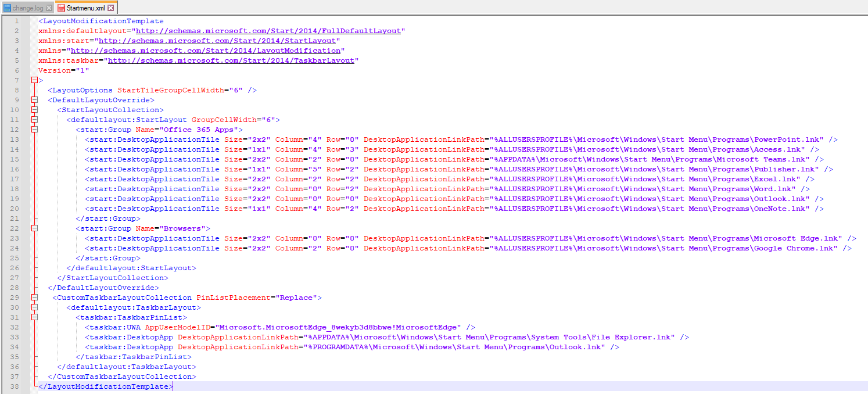The width and height of the screenshot is (868, 394).
Task: Fold the Office 365 Apps group
Action: tap(34, 130)
